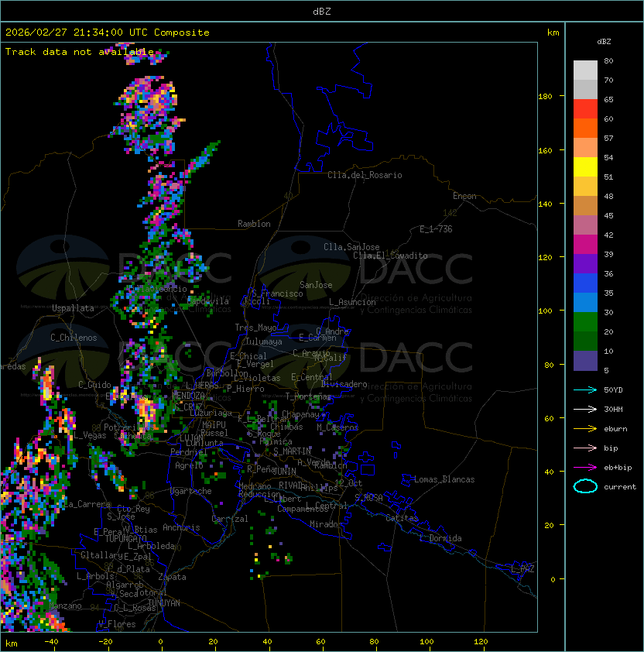
Task: Click the 'Mirador' map label
Action: 326,524
